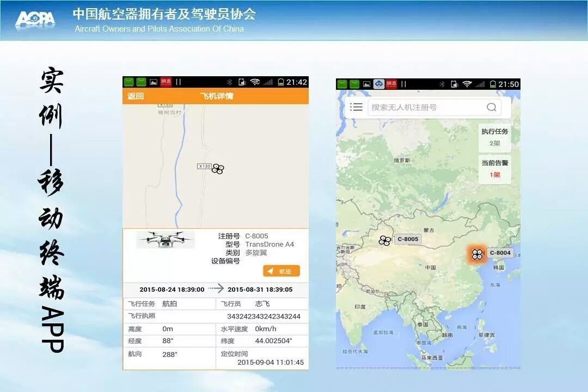The image size is (588, 392).
Task: Click the magnifier search icon
Action: pyautogui.click(x=491, y=107)
